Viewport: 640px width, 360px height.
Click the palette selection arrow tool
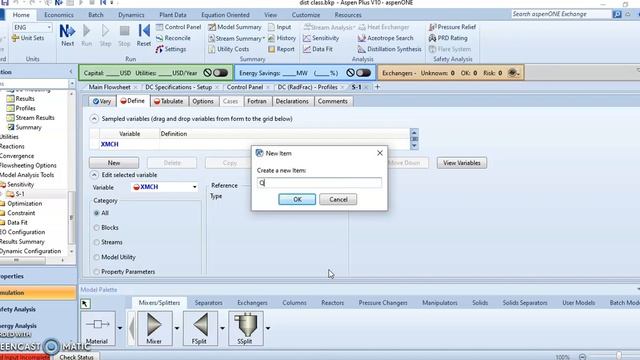pyautogui.click(x=85, y=304)
